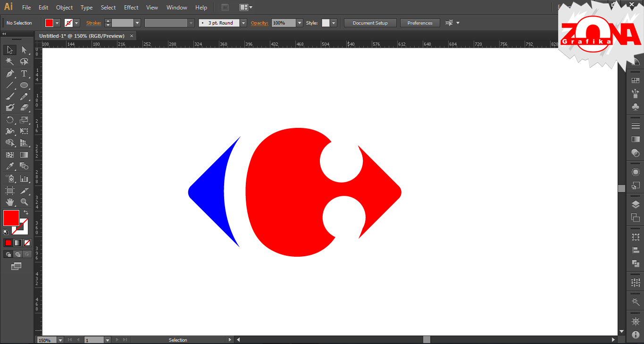Close the Untitled-1 document tab
Image resolution: width=644 pixels, height=344 pixels.
[132, 36]
